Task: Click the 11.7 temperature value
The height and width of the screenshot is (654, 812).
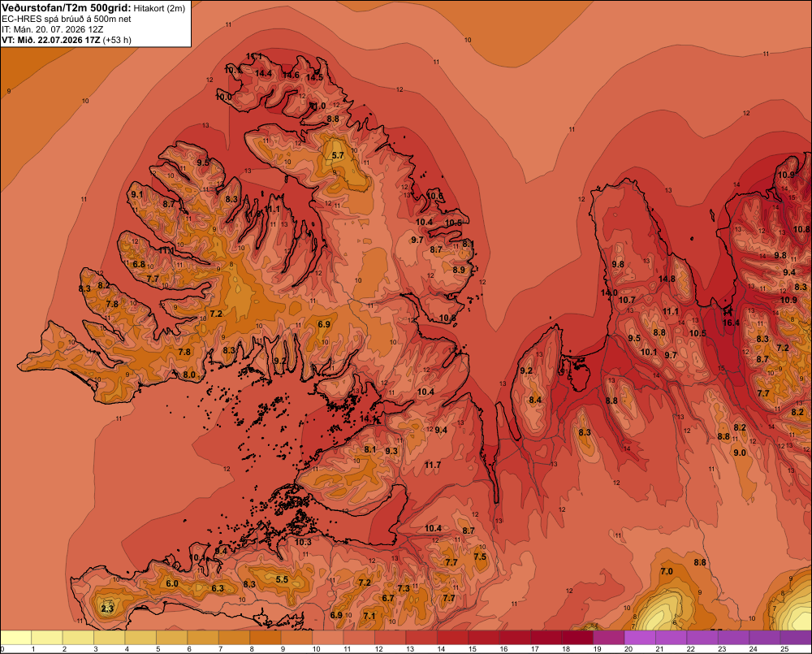Action: [433, 465]
